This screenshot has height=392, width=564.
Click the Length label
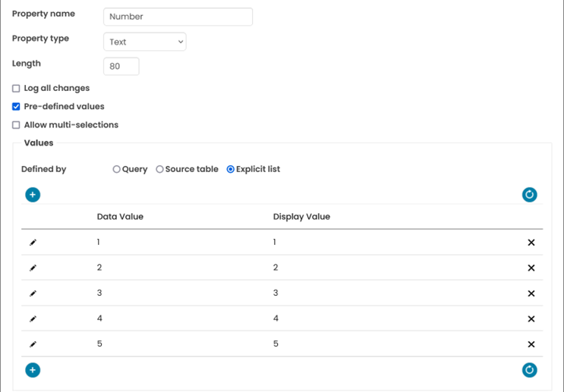point(27,64)
